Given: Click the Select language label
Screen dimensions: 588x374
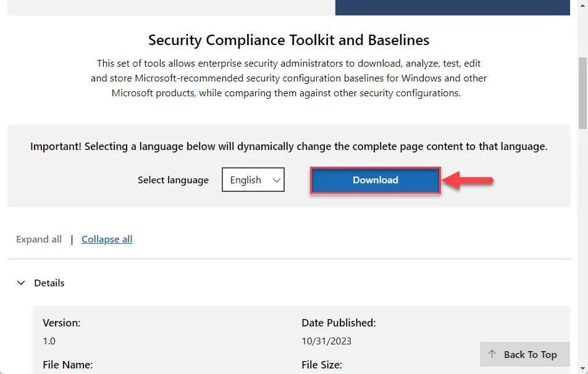Looking at the screenshot, I should 173,180.
